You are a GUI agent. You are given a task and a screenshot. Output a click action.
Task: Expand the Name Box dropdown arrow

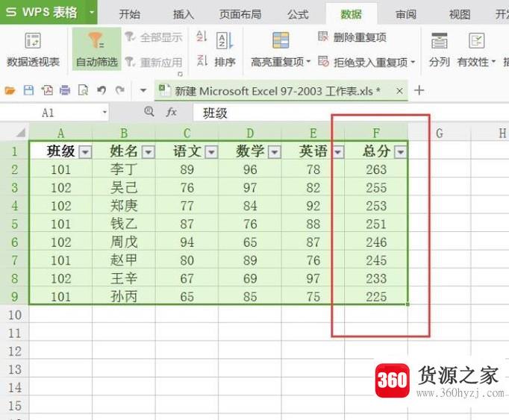104,113
